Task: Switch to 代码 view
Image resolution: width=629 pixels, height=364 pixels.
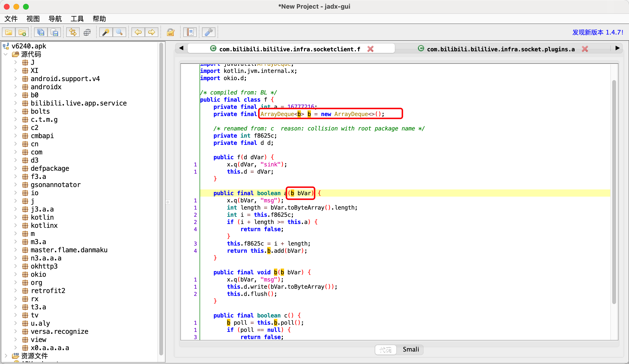Action: pos(386,349)
